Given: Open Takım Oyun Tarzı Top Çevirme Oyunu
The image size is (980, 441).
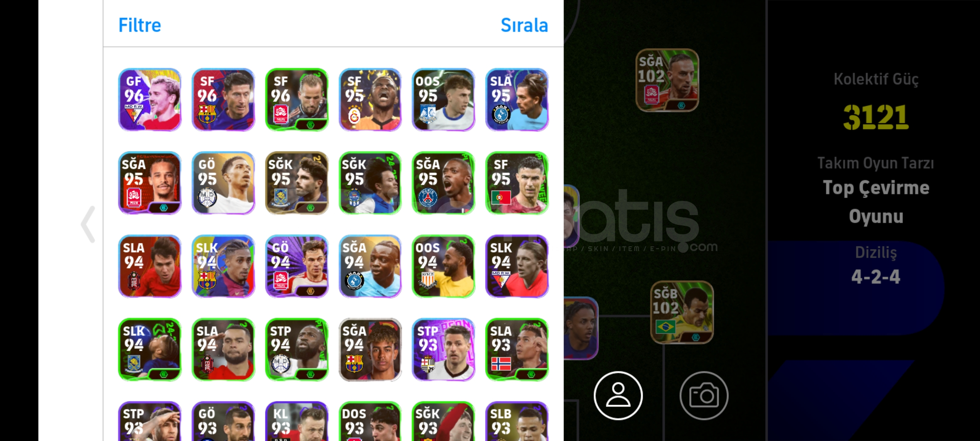Looking at the screenshot, I should coord(876,190).
